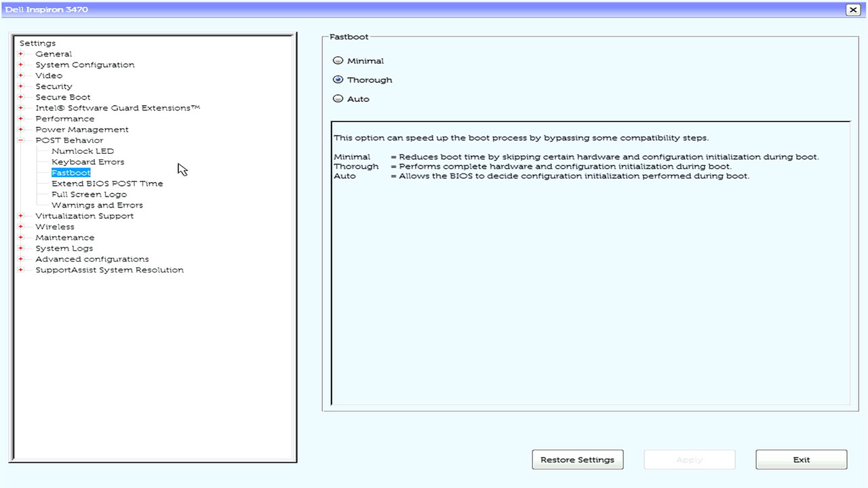Expand the Power Management plus icon

(x=21, y=129)
